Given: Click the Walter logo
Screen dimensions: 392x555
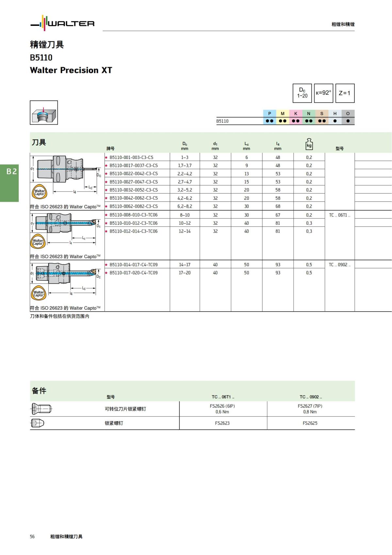Looking at the screenshot, I should tap(62, 23).
